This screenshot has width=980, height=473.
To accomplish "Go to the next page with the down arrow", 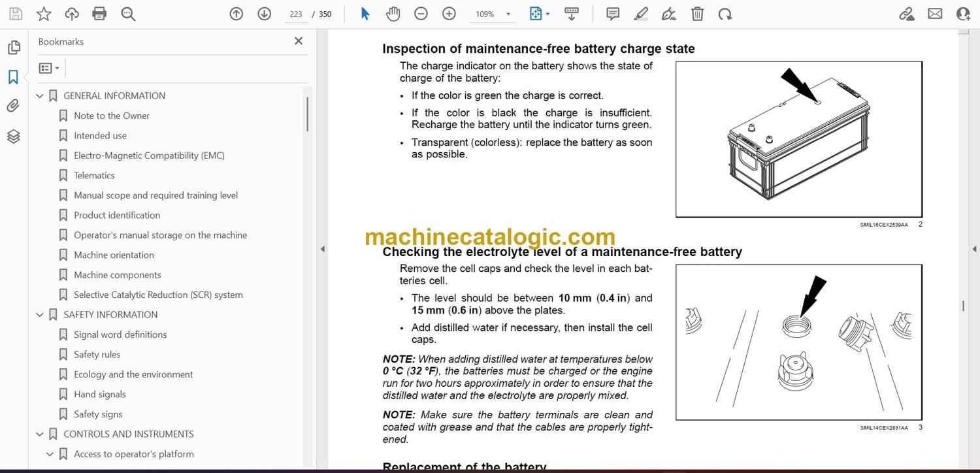I will pyautogui.click(x=265, y=14).
